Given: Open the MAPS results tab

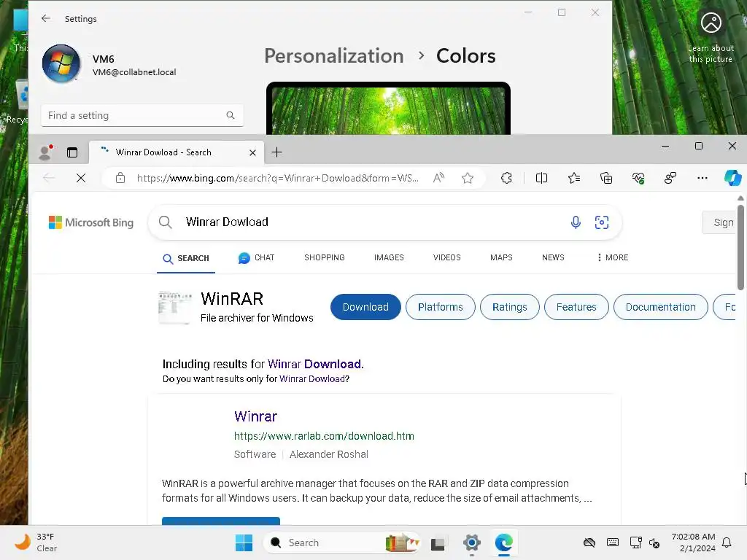Looking at the screenshot, I should pos(501,257).
